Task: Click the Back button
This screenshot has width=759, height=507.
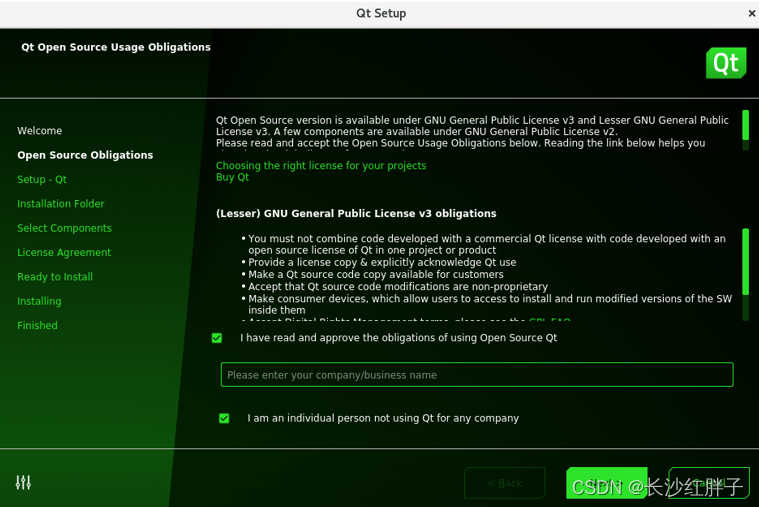Action: click(x=504, y=483)
